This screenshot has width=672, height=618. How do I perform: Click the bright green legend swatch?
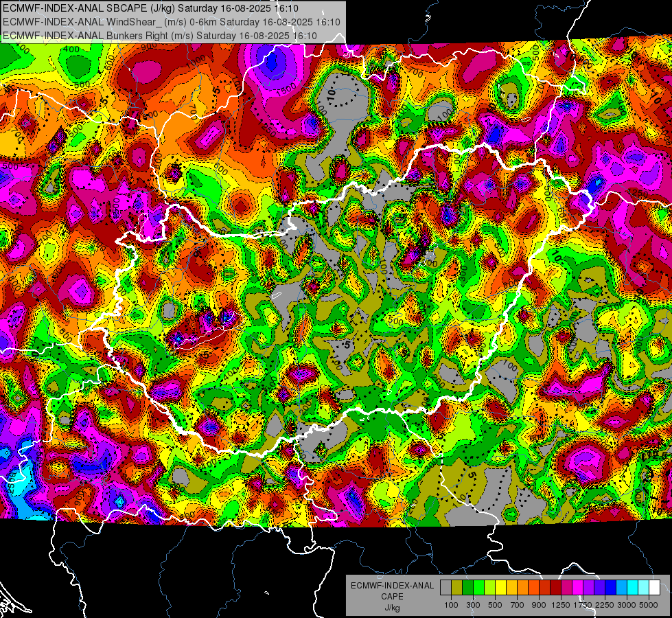(x=478, y=588)
